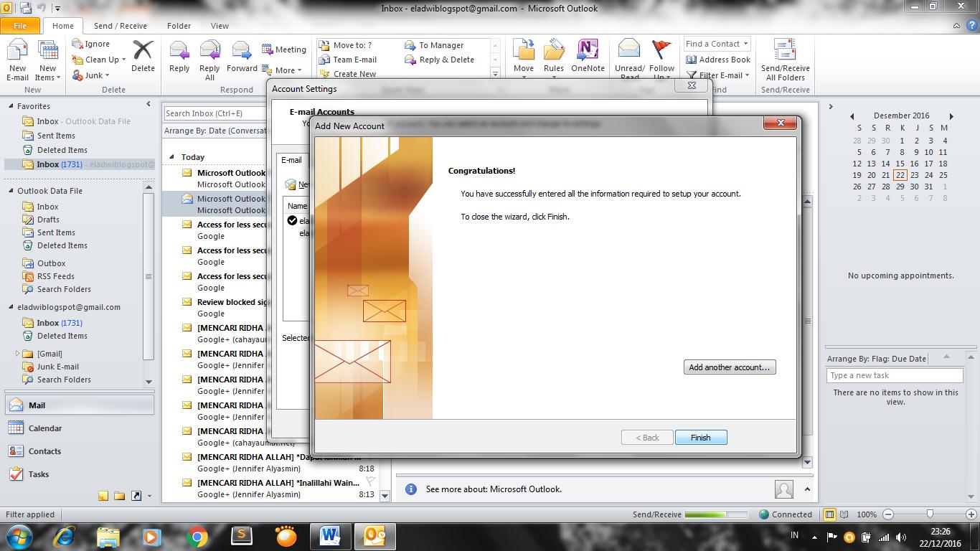Expand the people pane chevron
The image size is (980, 551).
pos(807,489)
